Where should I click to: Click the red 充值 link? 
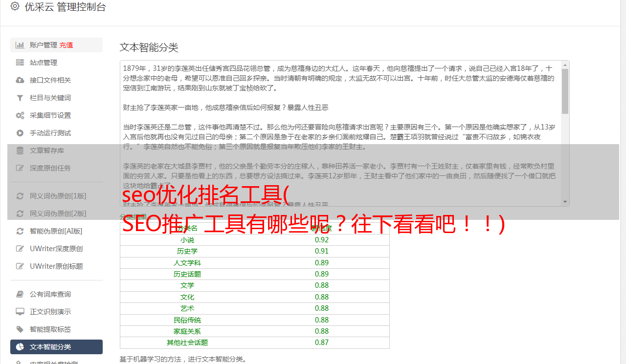66,45
